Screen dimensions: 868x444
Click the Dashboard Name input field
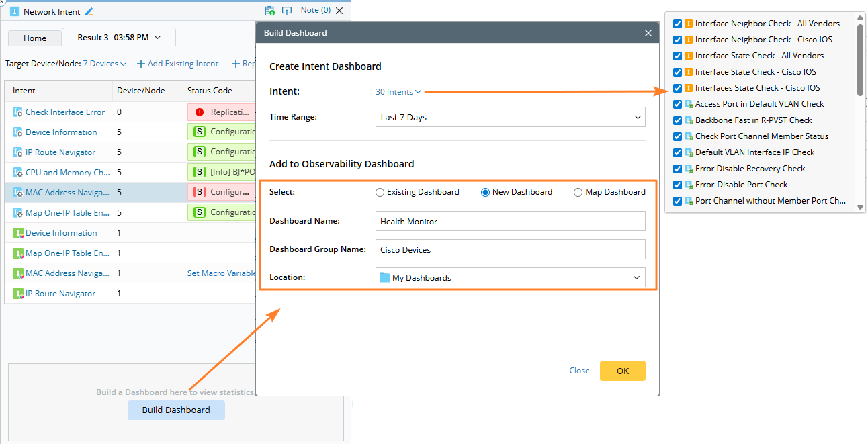510,221
